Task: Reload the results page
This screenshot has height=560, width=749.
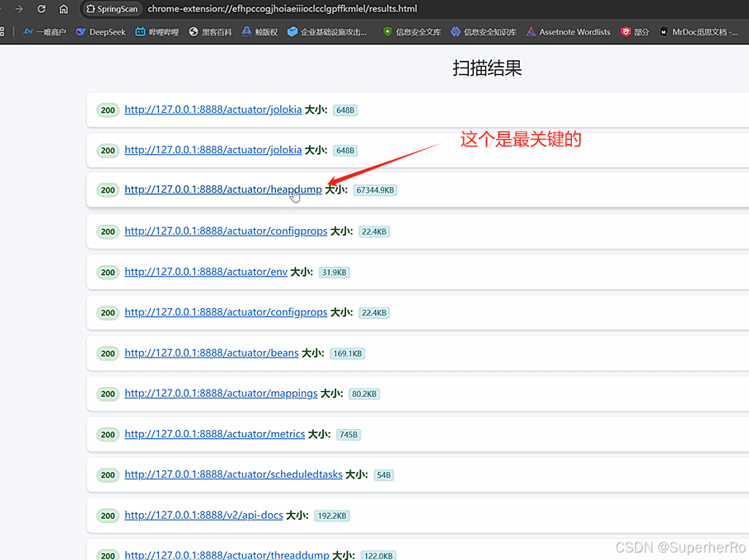Action: tap(41, 8)
